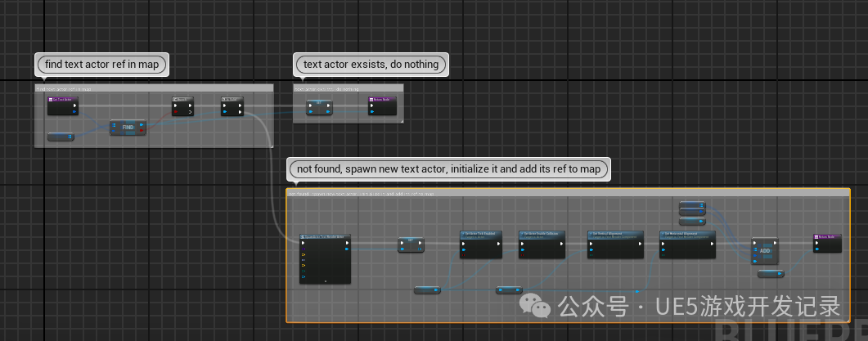Select title bar of 'find text actor' comment box
Screen dimensions: 868x341
[154, 88]
